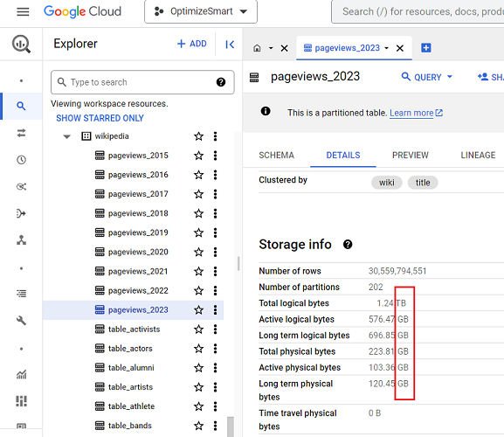504x437 pixels.
Task: Open the wrench settings icon in sidebar
Action: click(x=21, y=320)
